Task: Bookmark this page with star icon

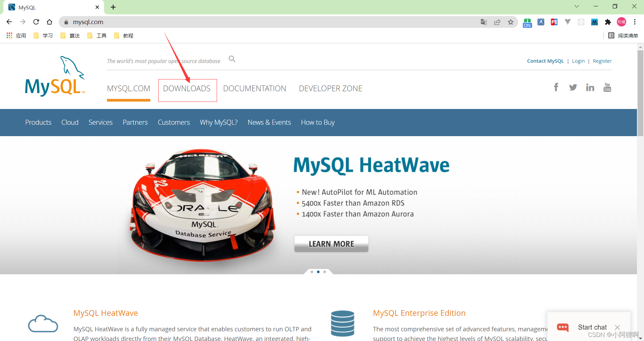Action: pos(511,22)
